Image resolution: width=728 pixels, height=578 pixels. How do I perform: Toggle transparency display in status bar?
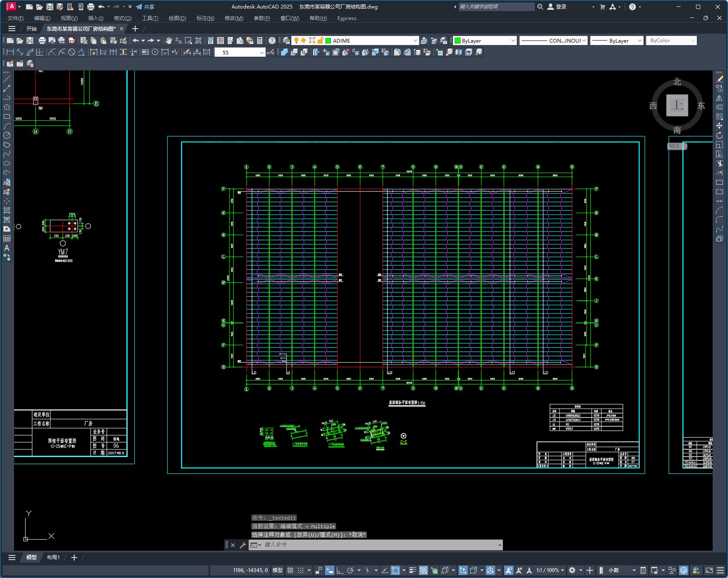point(423,570)
